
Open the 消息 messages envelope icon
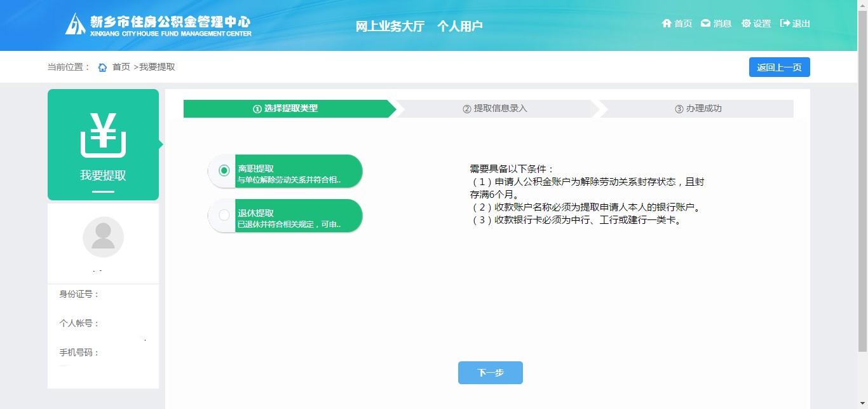(705, 24)
